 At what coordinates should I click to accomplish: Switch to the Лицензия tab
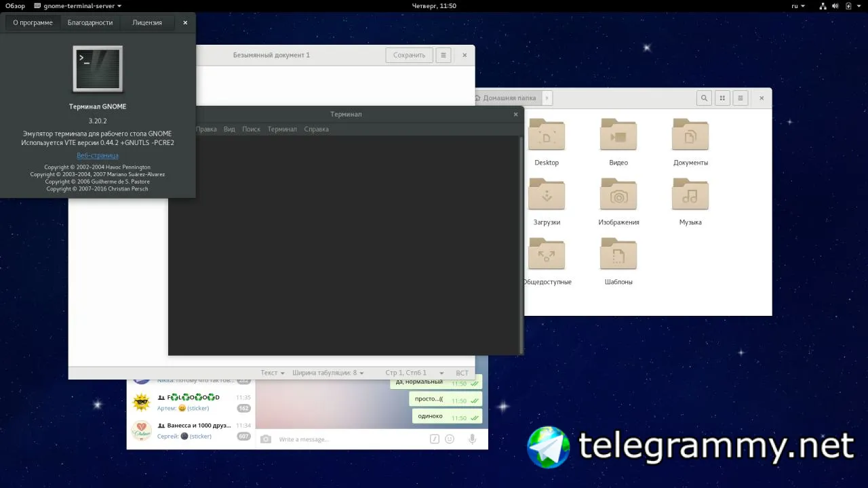tap(147, 22)
